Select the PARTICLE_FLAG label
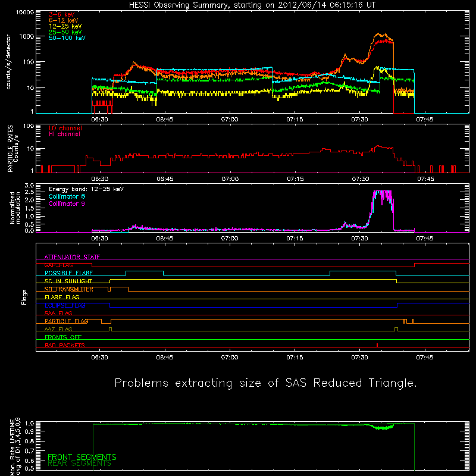This screenshot has width=476, height=476. [67, 321]
